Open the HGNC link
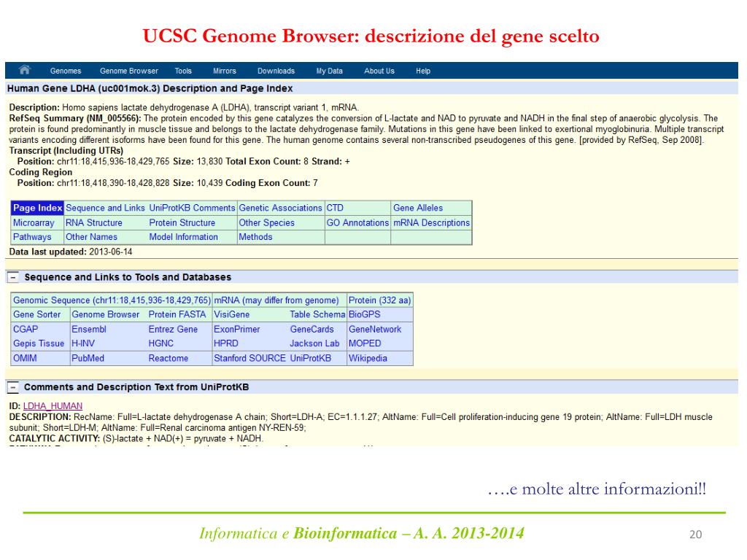 pos(161,343)
